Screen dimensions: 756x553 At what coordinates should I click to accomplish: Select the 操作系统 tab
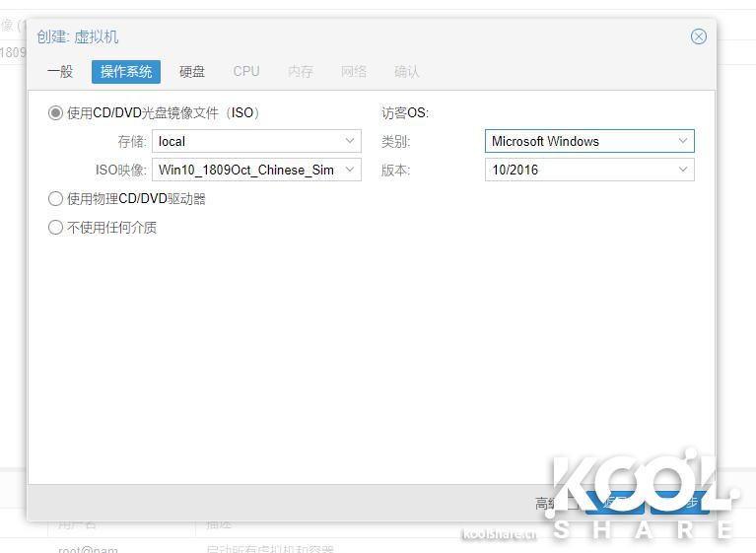(126, 72)
